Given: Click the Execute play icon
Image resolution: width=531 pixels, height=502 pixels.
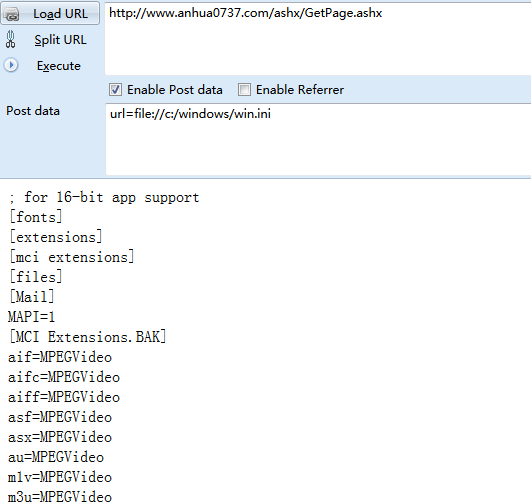Looking at the screenshot, I should pyautogui.click(x=11, y=65).
